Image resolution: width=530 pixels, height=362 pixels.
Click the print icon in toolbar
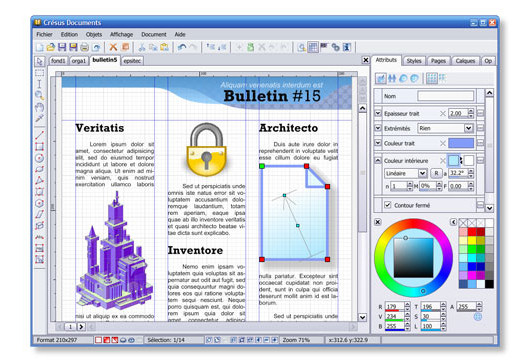(x=85, y=47)
